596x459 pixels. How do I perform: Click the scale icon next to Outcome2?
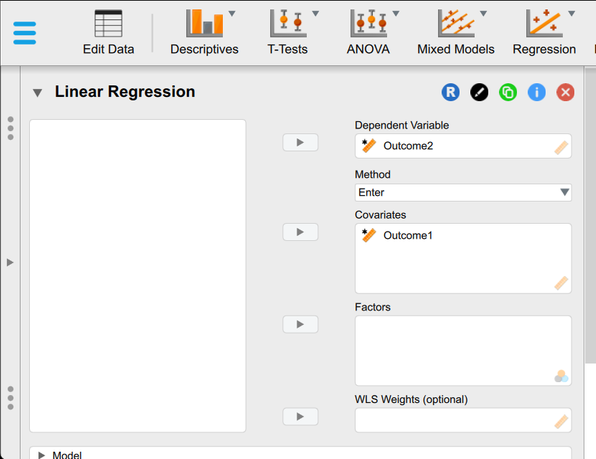click(368, 146)
